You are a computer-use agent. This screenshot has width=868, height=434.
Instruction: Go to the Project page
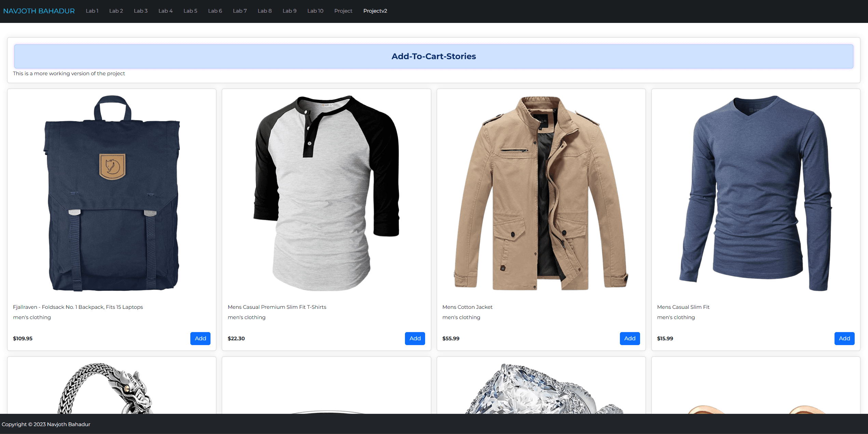click(x=343, y=11)
